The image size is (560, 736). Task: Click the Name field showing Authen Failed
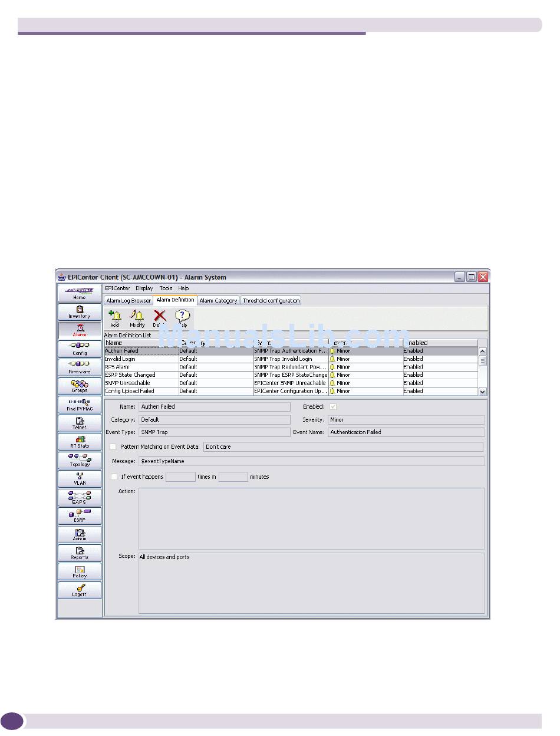(x=215, y=406)
